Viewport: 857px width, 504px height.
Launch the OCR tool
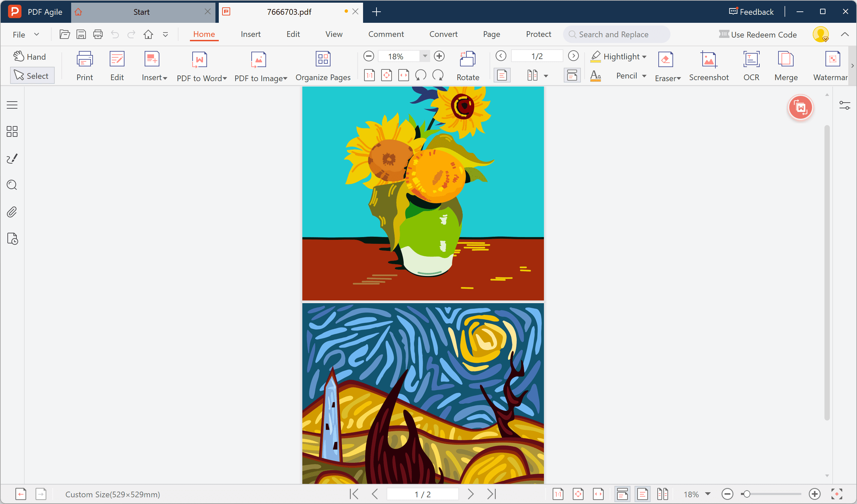pyautogui.click(x=751, y=66)
